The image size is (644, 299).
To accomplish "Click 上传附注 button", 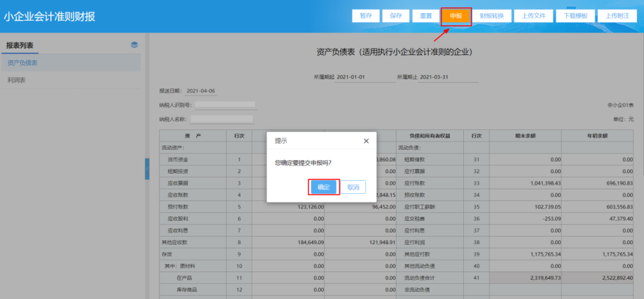I will point(617,16).
